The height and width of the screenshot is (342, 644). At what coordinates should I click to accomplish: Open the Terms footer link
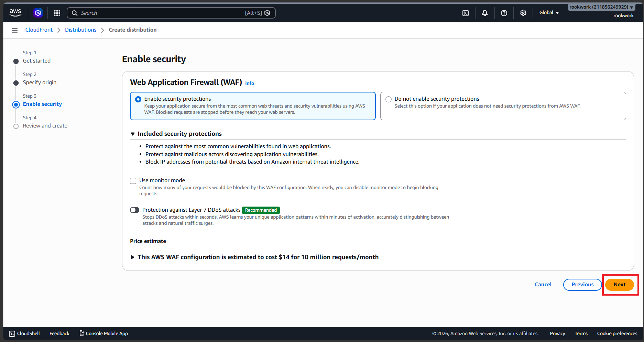(581, 333)
